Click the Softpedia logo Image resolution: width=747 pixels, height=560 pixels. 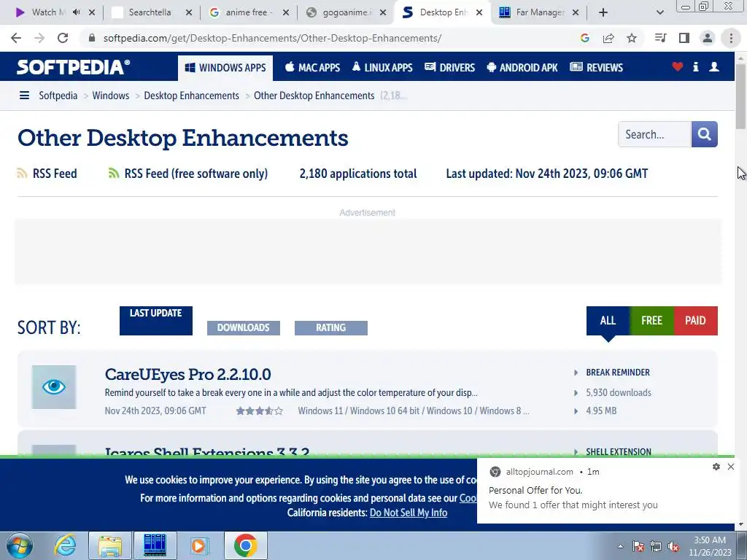pos(73,67)
